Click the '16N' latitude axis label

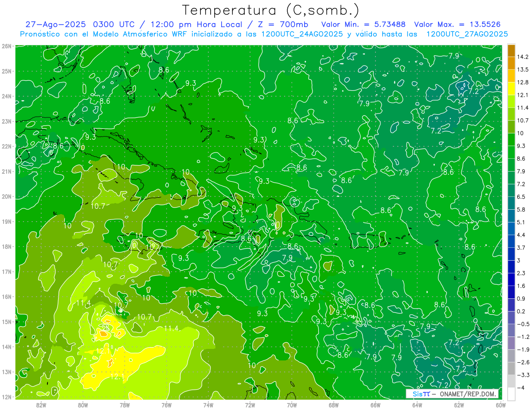click(x=6, y=297)
